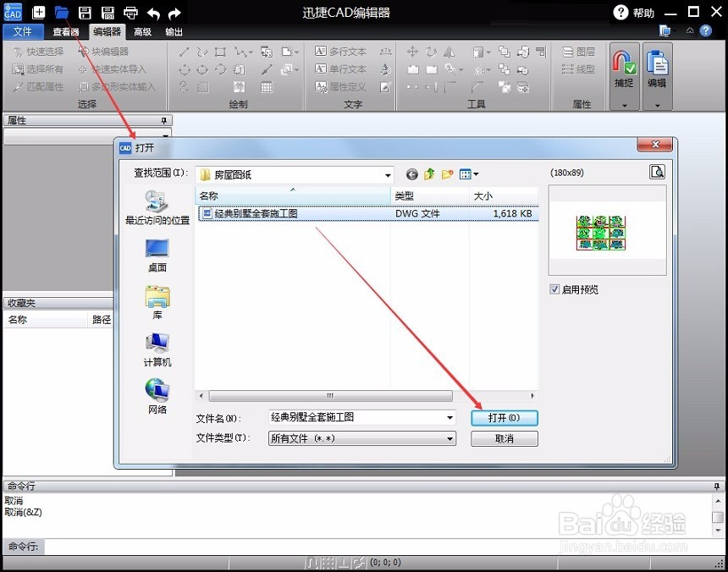Click the Undo arrow icon
The height and width of the screenshot is (572, 728).
(x=153, y=14)
